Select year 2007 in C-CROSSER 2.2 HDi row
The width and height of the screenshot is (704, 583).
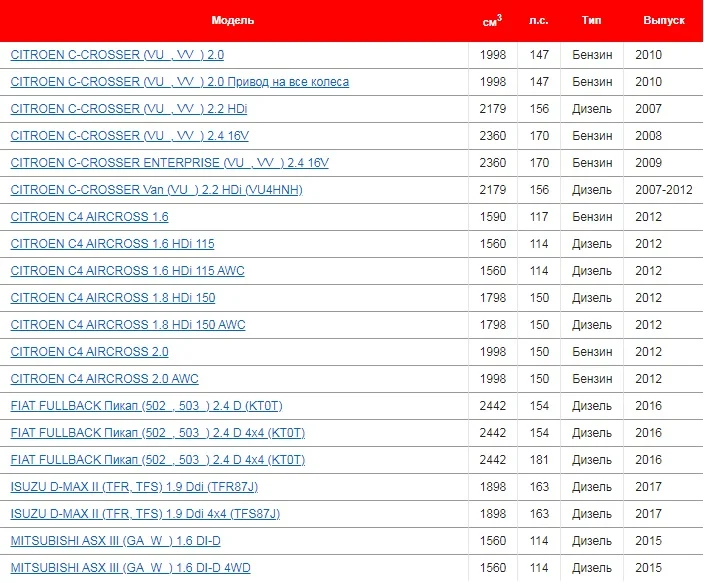tap(648, 109)
